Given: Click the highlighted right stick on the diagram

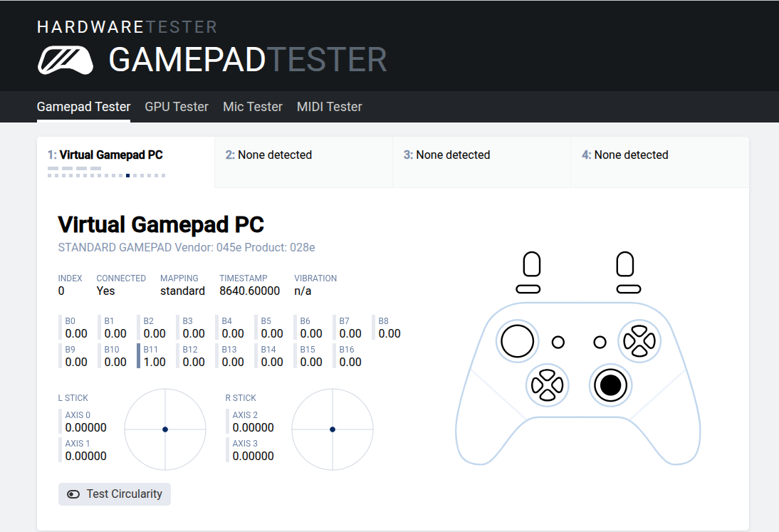Looking at the screenshot, I should click(610, 385).
